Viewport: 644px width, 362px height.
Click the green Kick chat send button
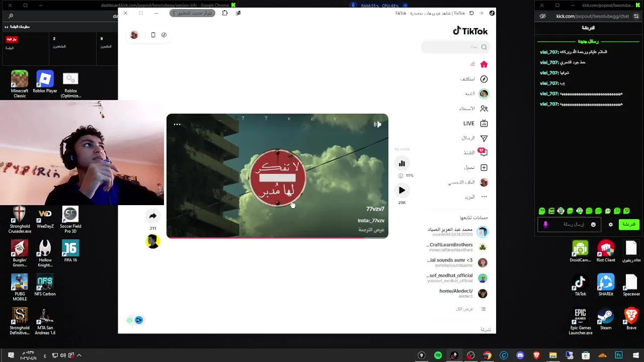629,224
